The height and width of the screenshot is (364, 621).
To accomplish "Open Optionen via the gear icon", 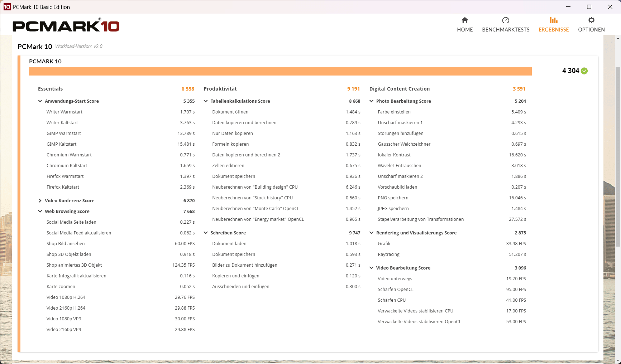I will [x=591, y=20].
